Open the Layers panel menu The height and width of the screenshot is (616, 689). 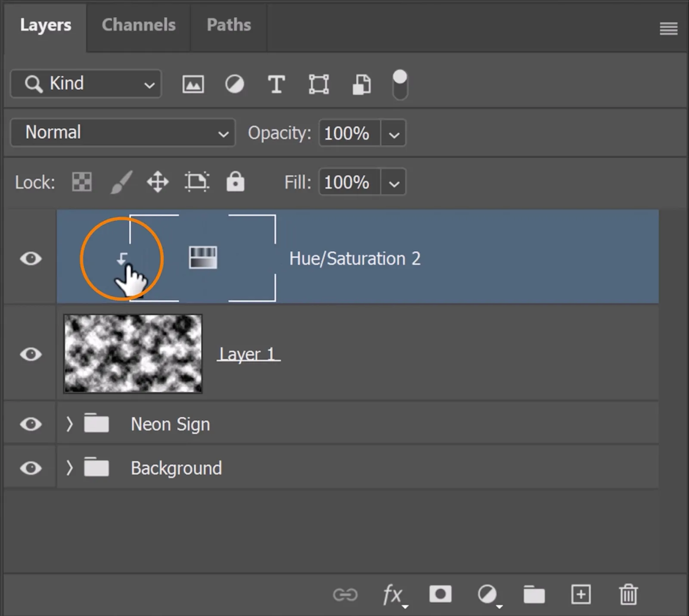pos(668,29)
